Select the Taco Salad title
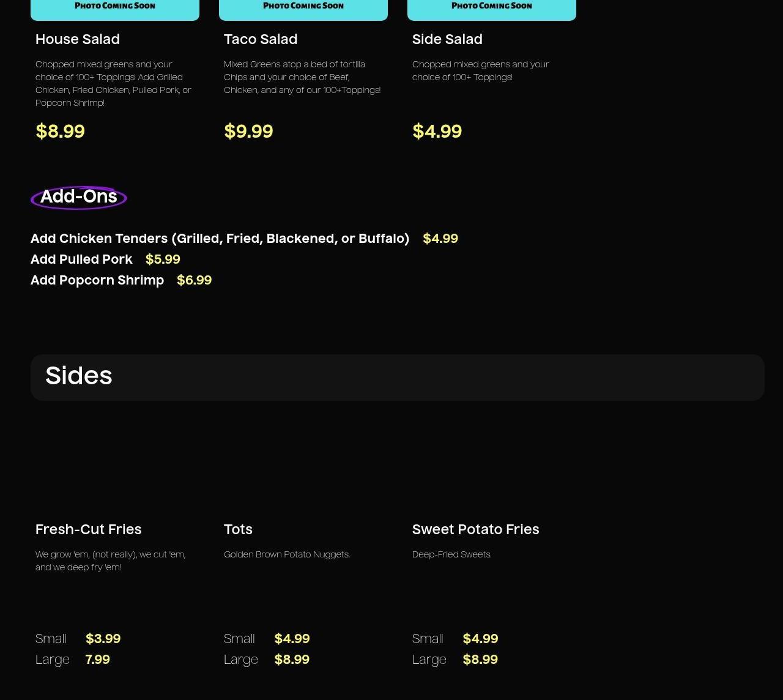Image resolution: width=783 pixels, height=700 pixels. click(x=261, y=40)
